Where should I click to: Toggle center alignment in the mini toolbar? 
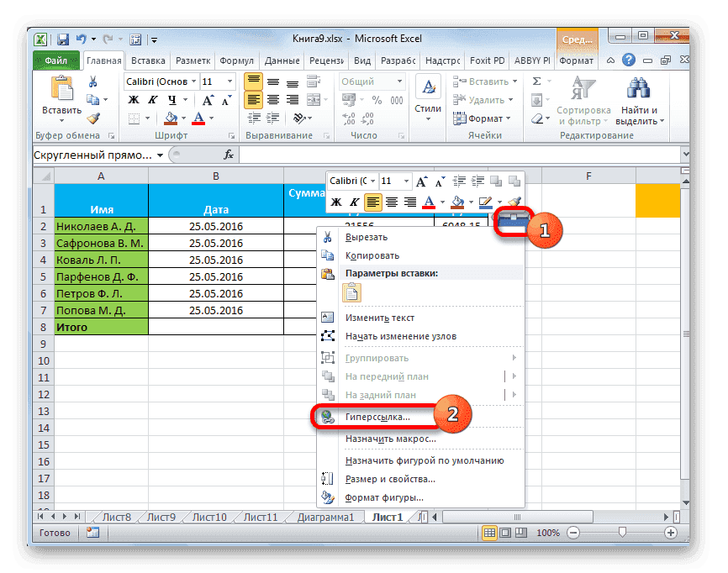[x=393, y=202]
